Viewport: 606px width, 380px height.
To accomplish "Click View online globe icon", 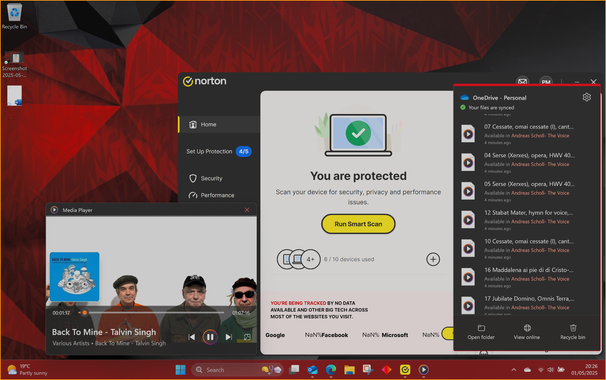I will pos(527,328).
